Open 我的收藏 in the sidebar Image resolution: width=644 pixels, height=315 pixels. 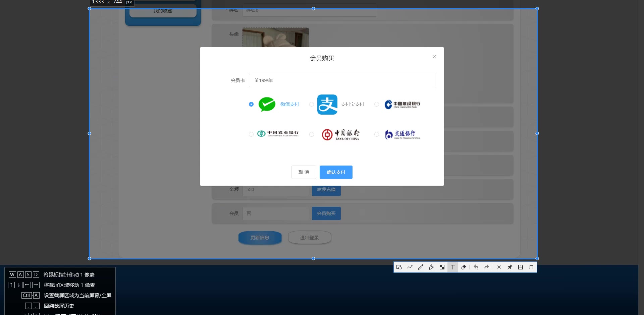coord(163,11)
